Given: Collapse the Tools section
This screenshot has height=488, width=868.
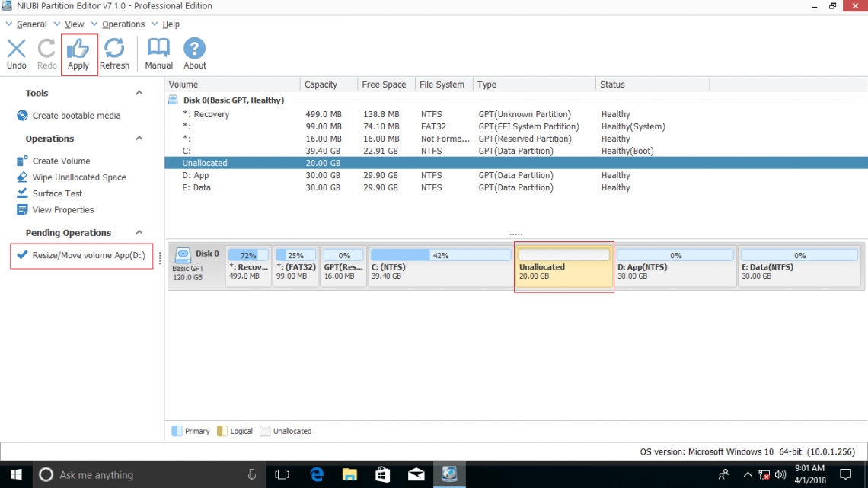Looking at the screenshot, I should (x=139, y=93).
